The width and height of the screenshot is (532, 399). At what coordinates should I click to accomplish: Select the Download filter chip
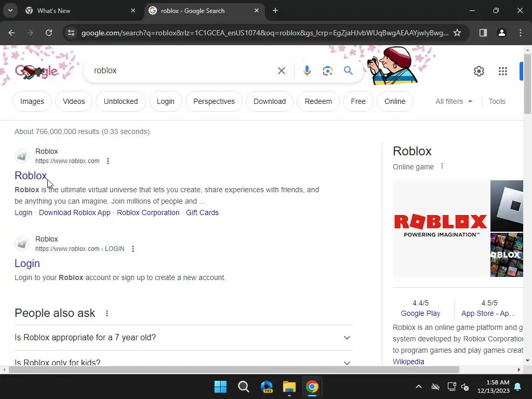[x=270, y=101]
